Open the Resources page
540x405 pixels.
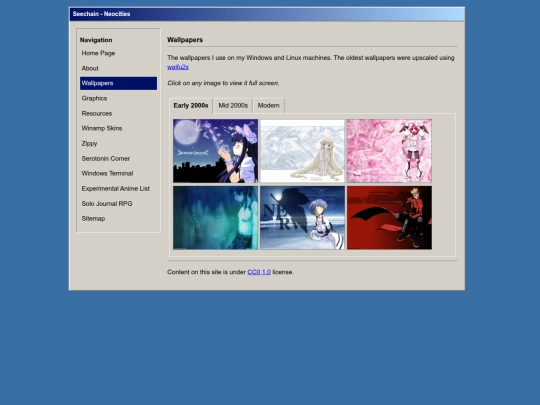(x=118, y=113)
